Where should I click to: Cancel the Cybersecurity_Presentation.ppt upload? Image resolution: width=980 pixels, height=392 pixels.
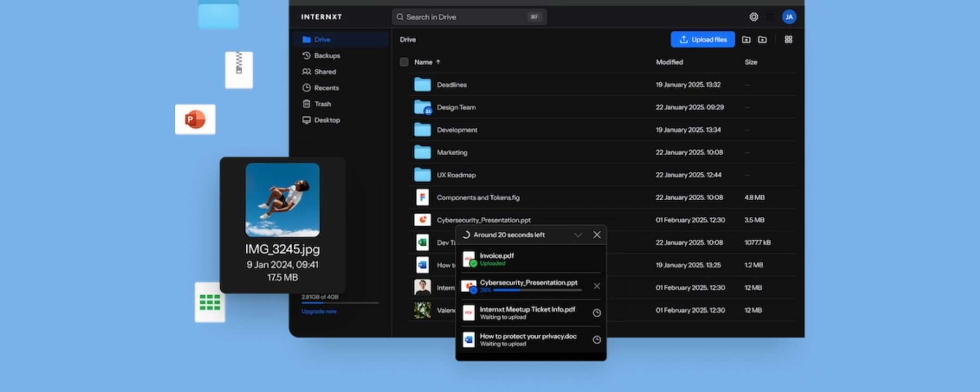(597, 286)
